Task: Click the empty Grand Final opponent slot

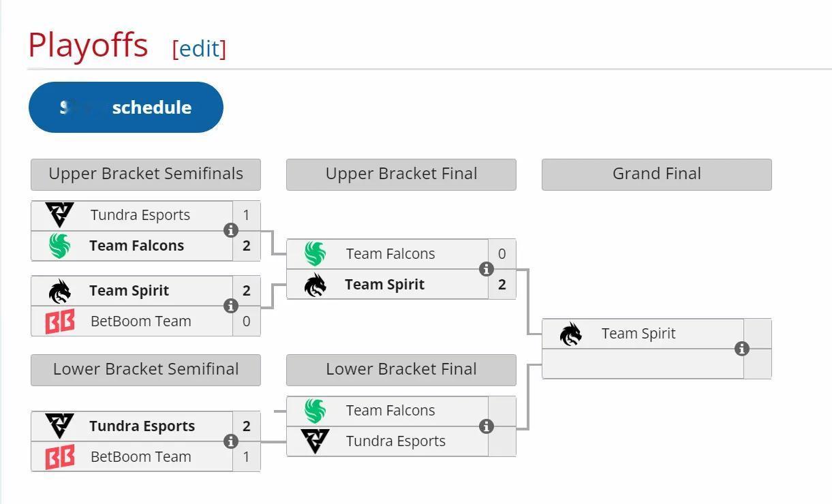Action: (643, 364)
